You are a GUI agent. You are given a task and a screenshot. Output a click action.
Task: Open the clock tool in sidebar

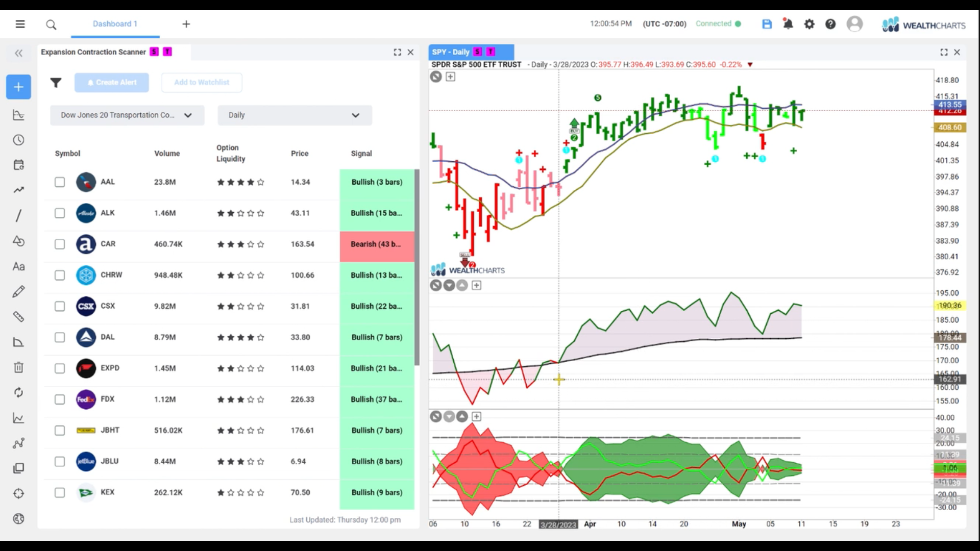pyautogui.click(x=18, y=140)
